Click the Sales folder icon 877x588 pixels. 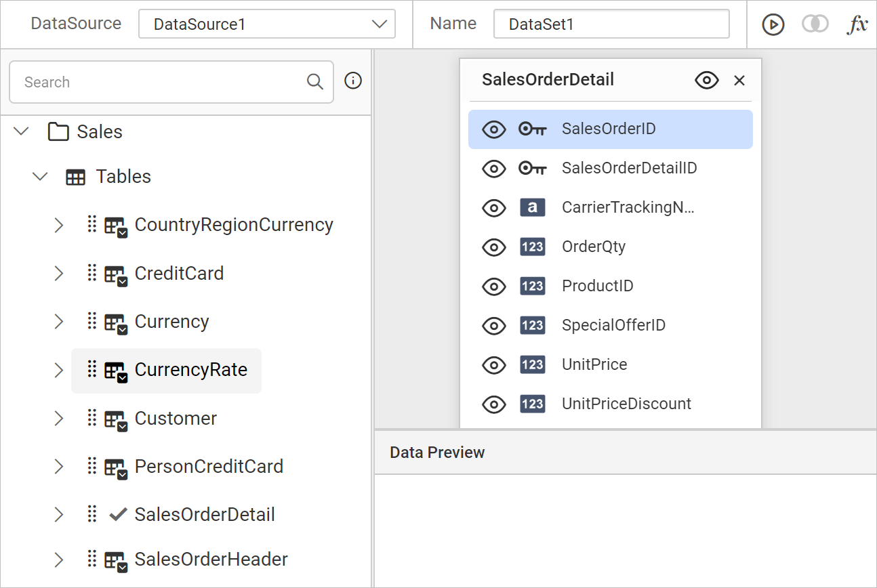pos(58,131)
